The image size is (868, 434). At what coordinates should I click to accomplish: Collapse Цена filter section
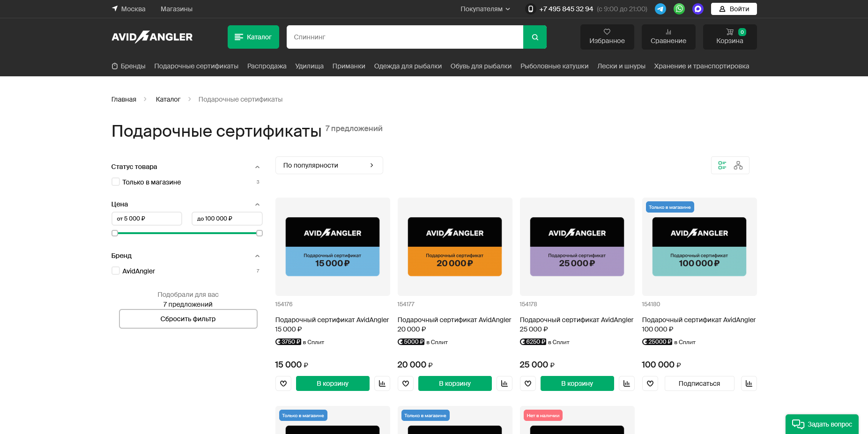[x=257, y=205]
